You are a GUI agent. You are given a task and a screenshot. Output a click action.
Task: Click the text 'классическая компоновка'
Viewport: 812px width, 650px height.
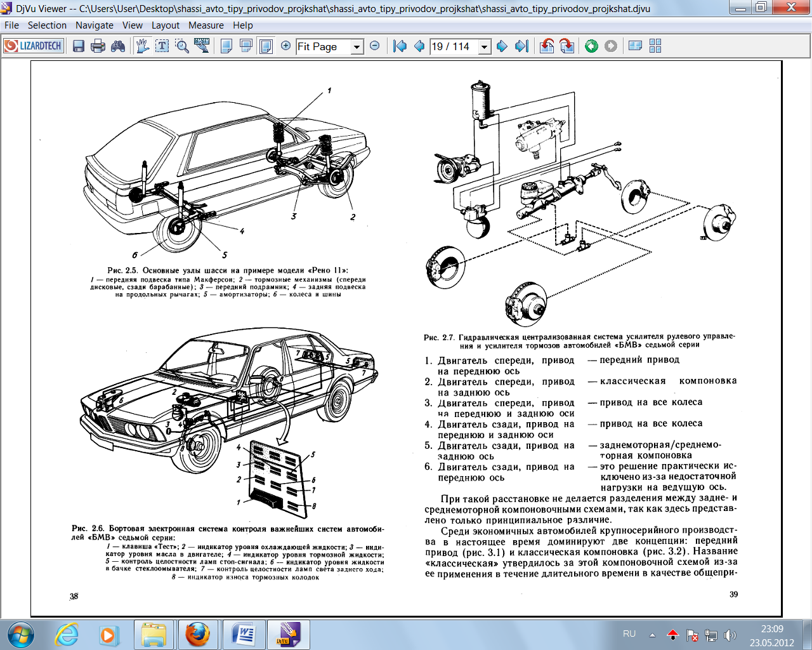tap(668, 381)
